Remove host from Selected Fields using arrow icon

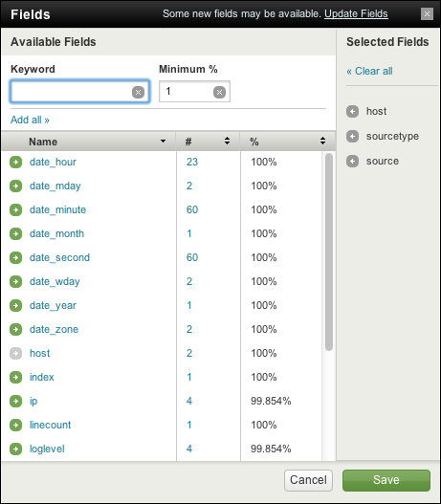[x=352, y=112]
